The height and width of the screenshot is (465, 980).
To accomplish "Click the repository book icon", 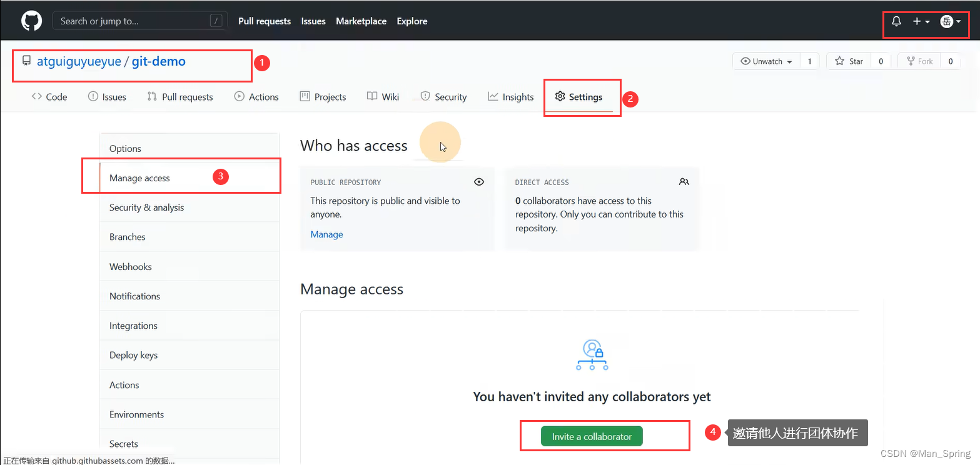I will tap(26, 61).
